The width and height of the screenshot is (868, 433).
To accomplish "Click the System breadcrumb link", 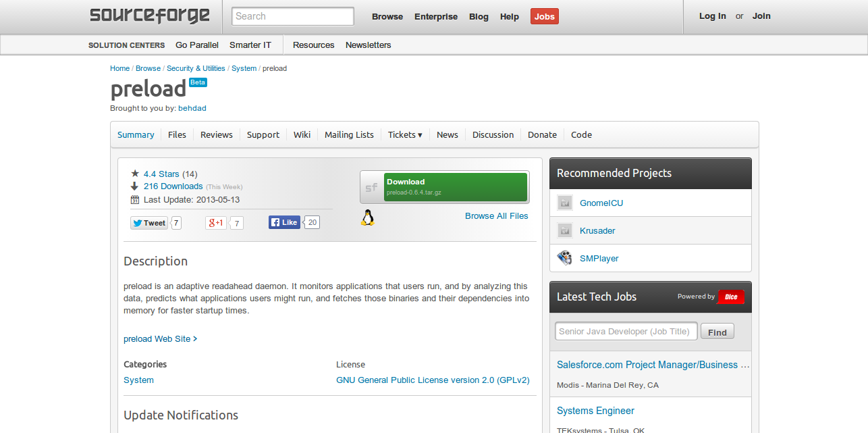I will coord(244,68).
